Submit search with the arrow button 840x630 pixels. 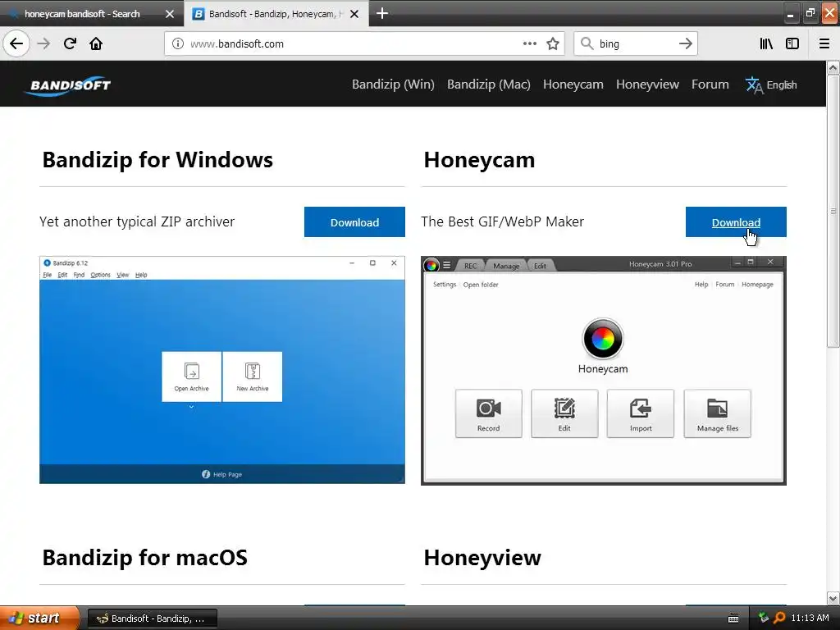[685, 43]
